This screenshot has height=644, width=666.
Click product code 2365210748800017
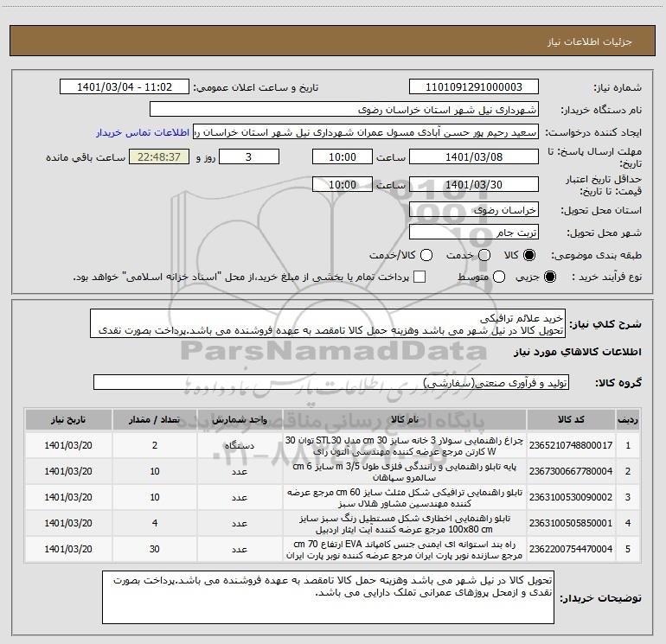[571, 445]
